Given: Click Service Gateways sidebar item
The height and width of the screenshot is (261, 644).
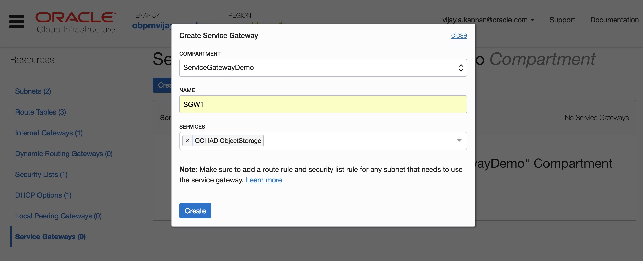Looking at the screenshot, I should pos(50,237).
